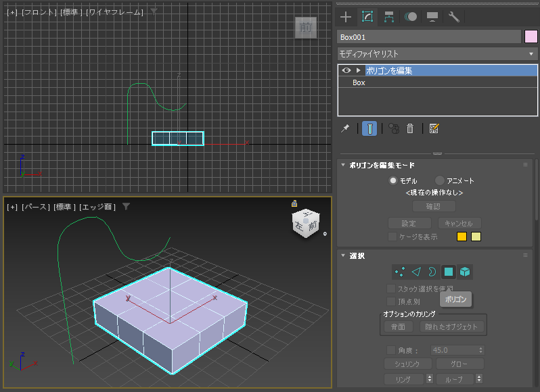This screenshot has width=540, height=392.
Task: Click the Pin Stack icon
Action: click(x=345, y=128)
